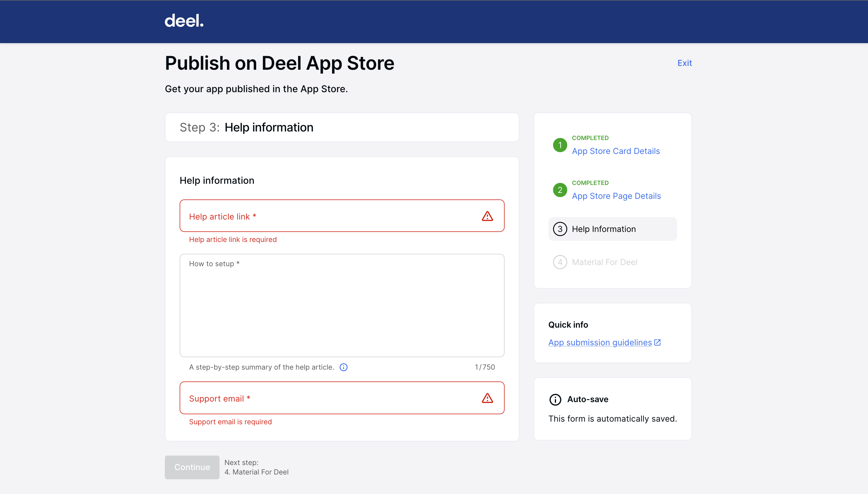Click 'Publish on Deel App Store' title
Viewport: 868px width, 494px height.
[x=279, y=64]
